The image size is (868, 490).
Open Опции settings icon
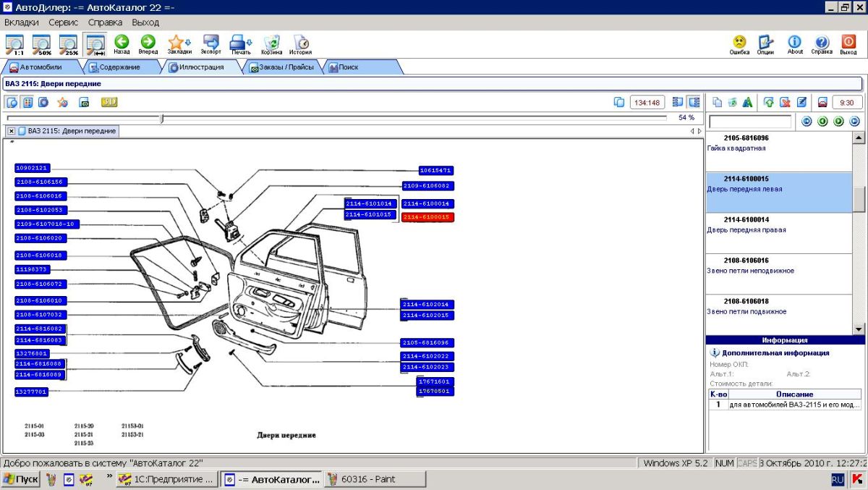tap(765, 44)
